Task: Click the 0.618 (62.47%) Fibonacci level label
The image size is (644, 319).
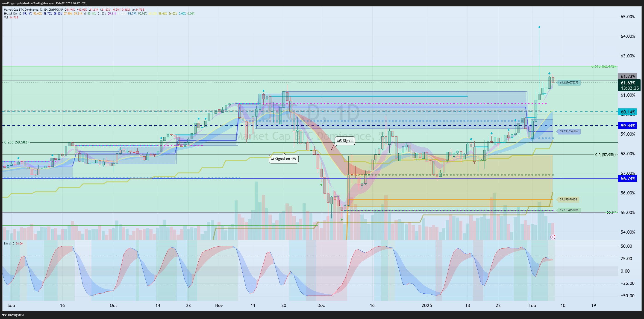Action: tap(603, 66)
